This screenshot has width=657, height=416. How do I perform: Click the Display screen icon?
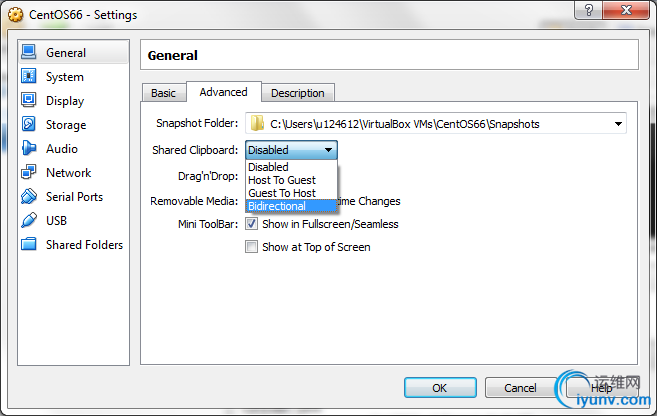coord(28,100)
